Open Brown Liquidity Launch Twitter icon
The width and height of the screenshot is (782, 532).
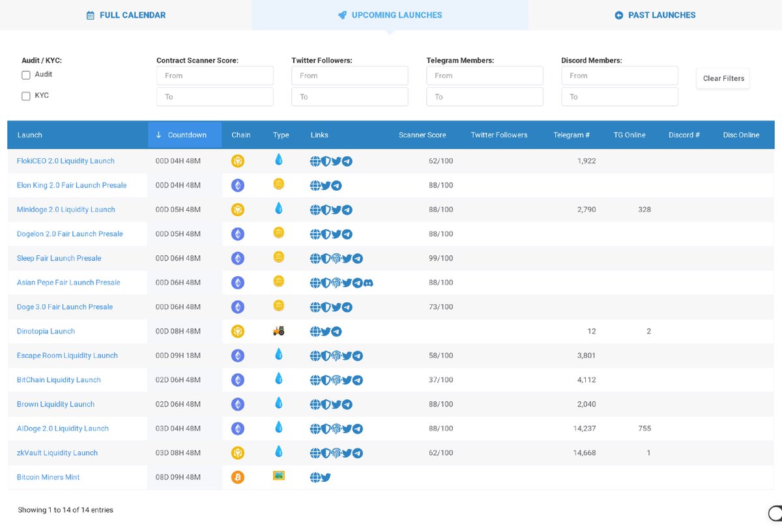point(336,404)
